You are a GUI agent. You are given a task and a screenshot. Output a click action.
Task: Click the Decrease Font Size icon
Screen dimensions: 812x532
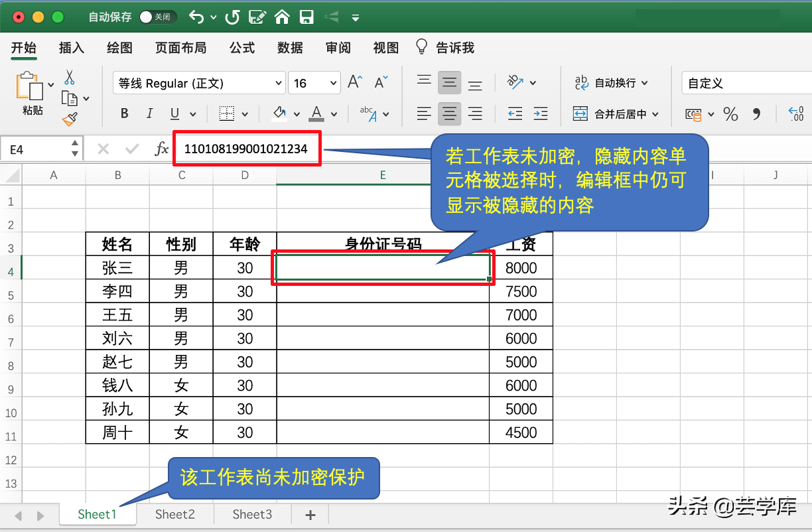pyautogui.click(x=381, y=82)
